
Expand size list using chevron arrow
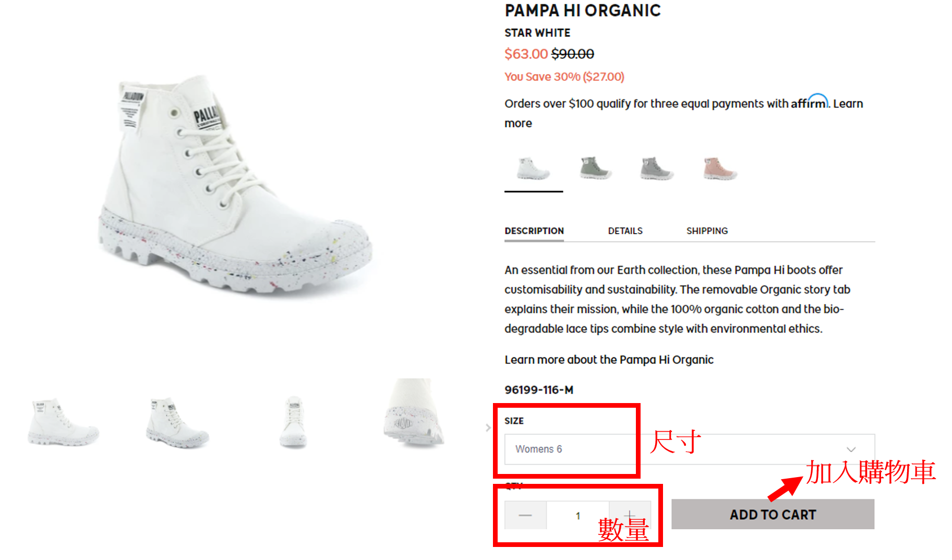pyautogui.click(x=851, y=449)
